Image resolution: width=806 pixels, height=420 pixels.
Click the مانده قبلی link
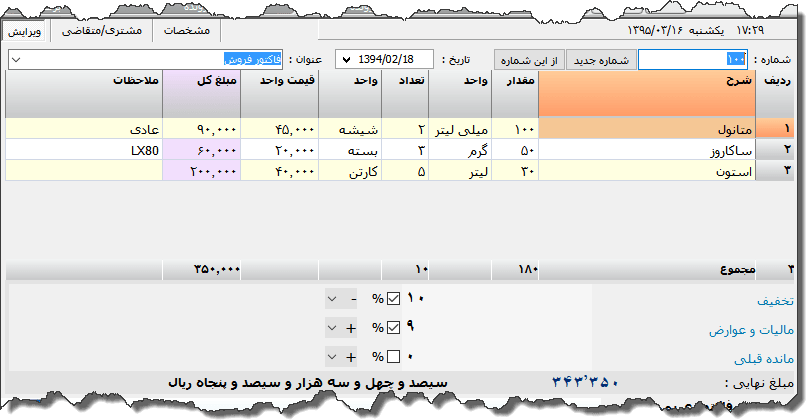tap(765, 357)
